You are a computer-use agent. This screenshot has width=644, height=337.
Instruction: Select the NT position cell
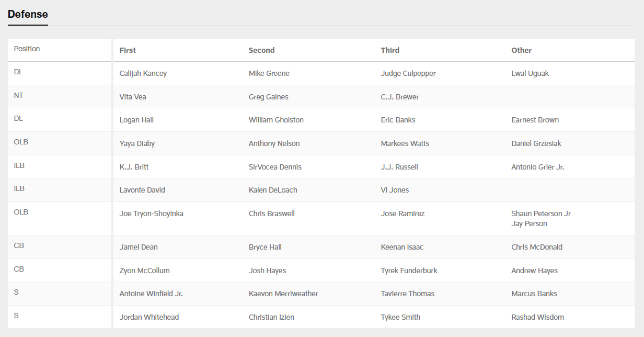(x=19, y=95)
